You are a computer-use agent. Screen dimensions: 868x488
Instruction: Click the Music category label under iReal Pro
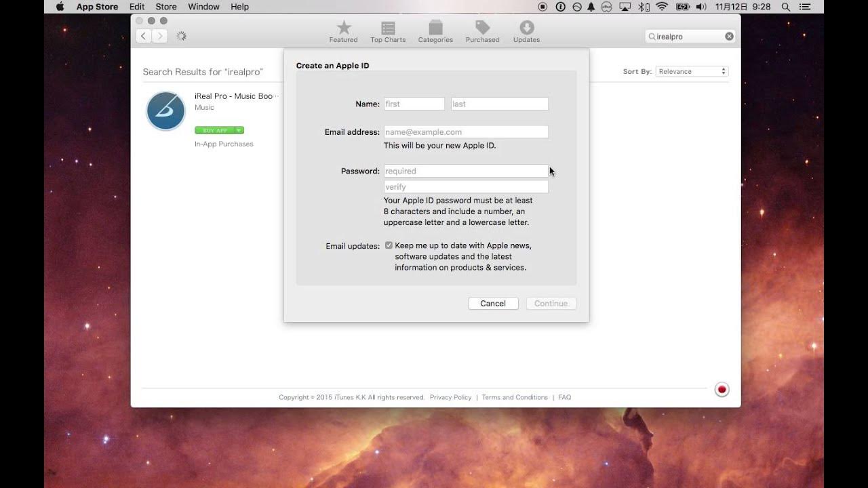click(x=204, y=108)
